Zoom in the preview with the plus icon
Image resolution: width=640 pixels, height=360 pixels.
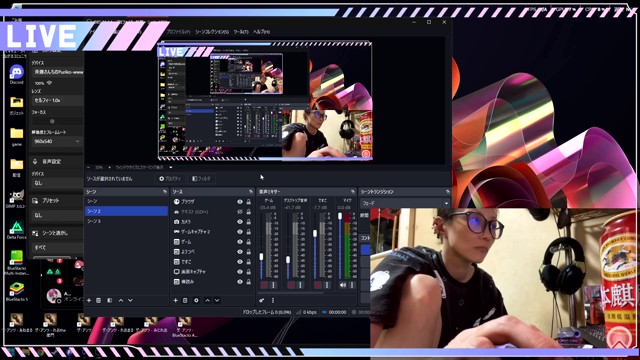pyautogui.click(x=109, y=167)
